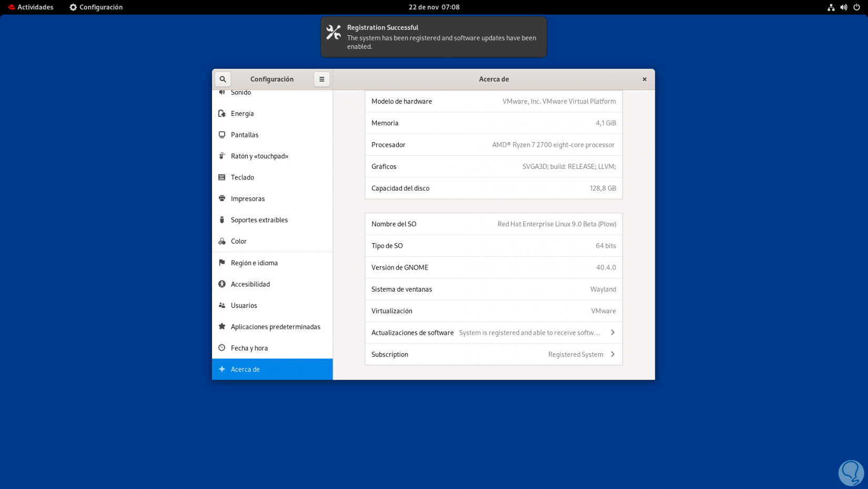Click the Registered System subscription status

click(576, 354)
